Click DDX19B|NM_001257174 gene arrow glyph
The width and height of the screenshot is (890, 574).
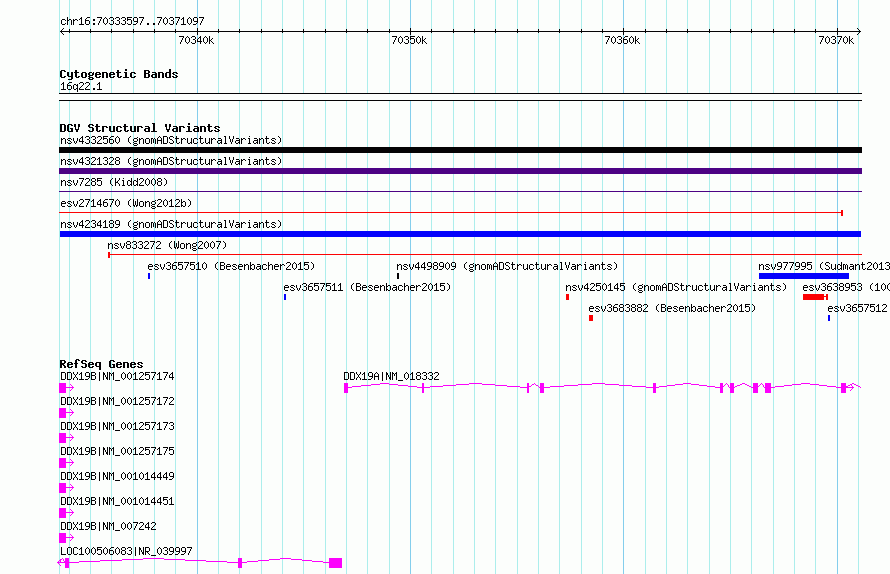(x=66, y=388)
